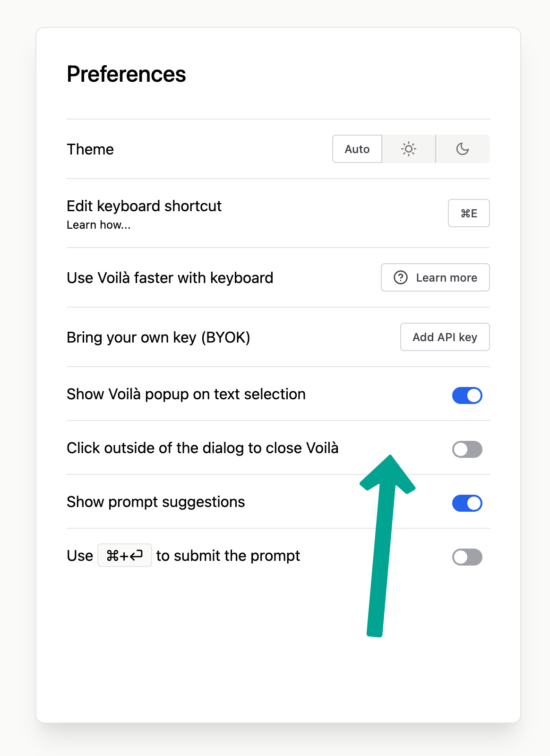550x756 pixels.
Task: Enable ⌘+Enter to submit the prompt
Action: pyautogui.click(x=467, y=557)
